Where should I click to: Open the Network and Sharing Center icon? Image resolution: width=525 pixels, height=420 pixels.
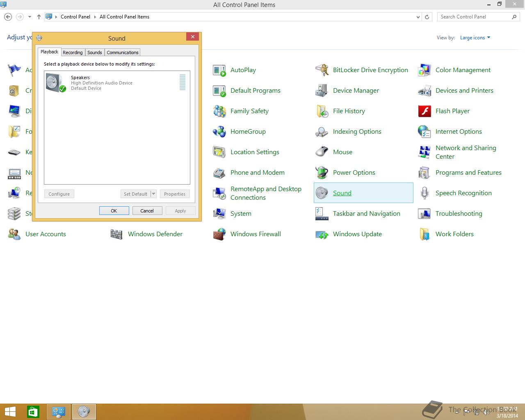425,152
